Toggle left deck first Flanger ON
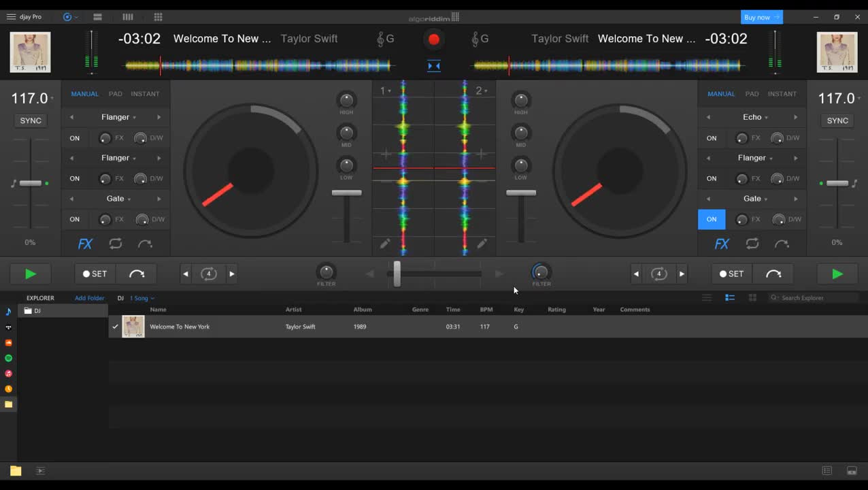Image resolution: width=868 pixels, height=490 pixels. point(75,138)
